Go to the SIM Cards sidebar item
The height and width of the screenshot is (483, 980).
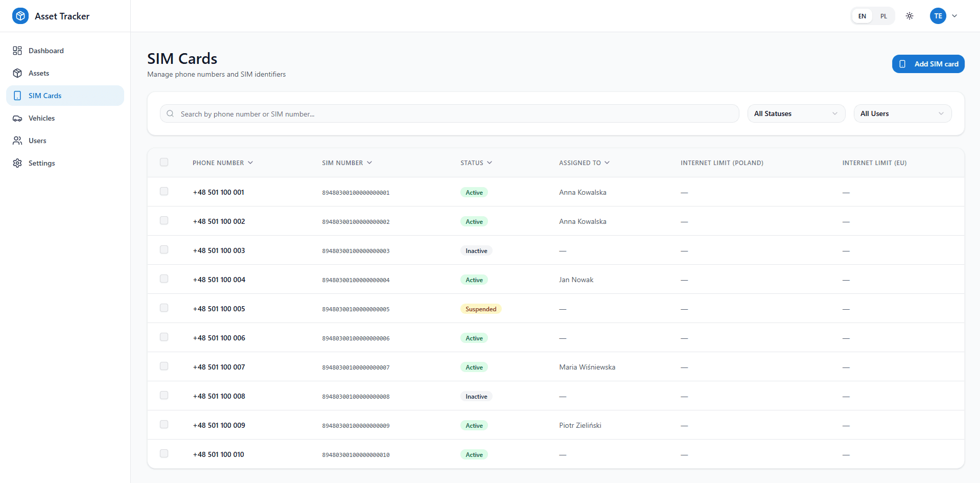65,96
